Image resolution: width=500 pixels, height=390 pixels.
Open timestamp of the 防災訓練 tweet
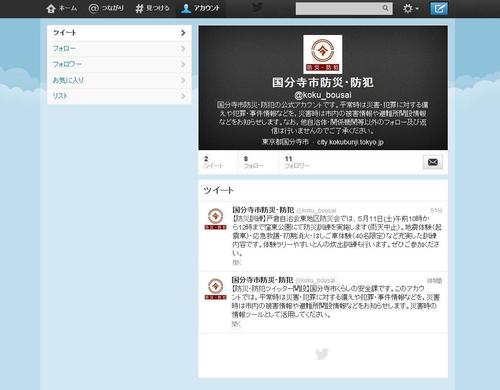pyautogui.click(x=436, y=211)
